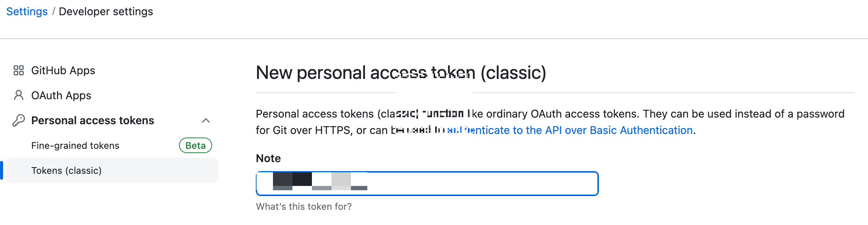Click the What's this token for hint text
The height and width of the screenshot is (225, 868).
(x=304, y=206)
